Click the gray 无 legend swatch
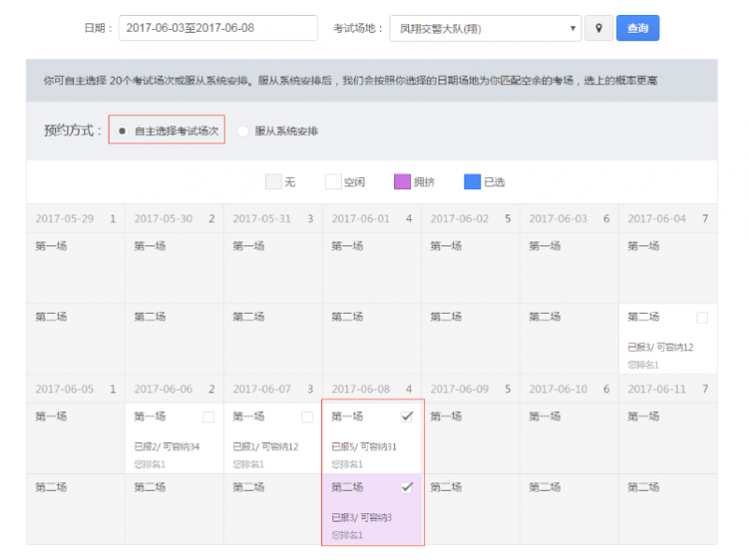 (273, 182)
